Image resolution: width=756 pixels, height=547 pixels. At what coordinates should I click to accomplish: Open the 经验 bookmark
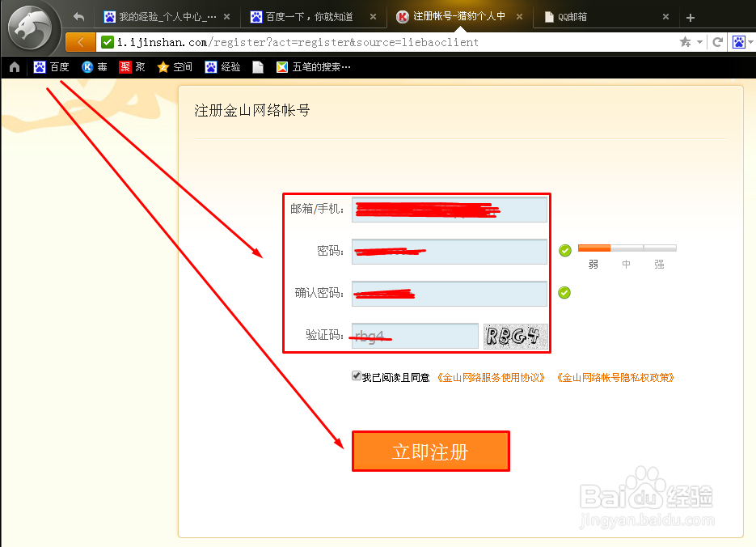click(x=222, y=67)
